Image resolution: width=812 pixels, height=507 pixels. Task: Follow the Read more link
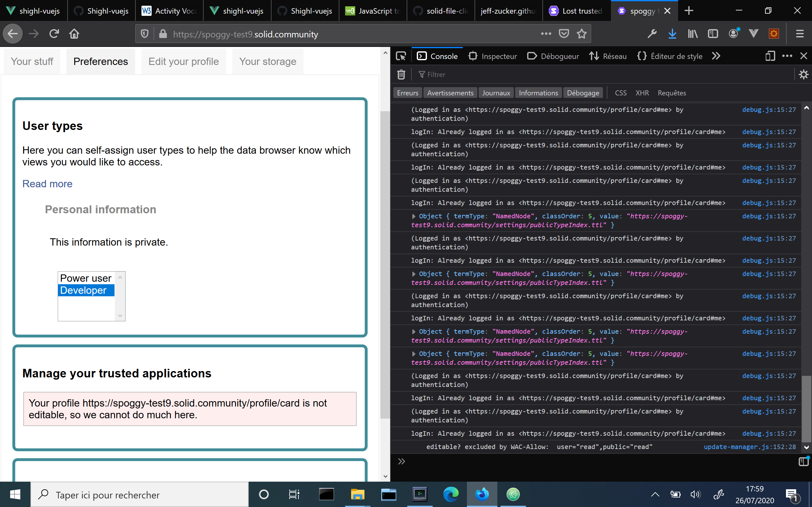pyautogui.click(x=47, y=184)
